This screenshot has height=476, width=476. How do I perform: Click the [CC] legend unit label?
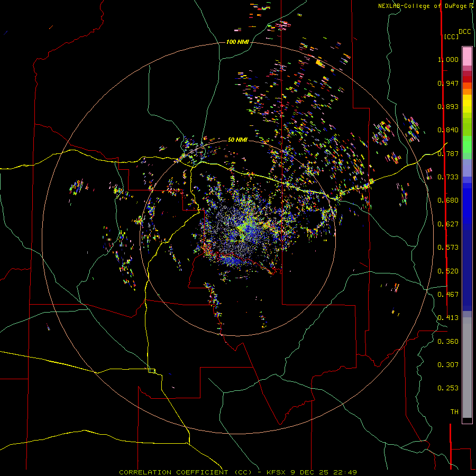(451, 36)
